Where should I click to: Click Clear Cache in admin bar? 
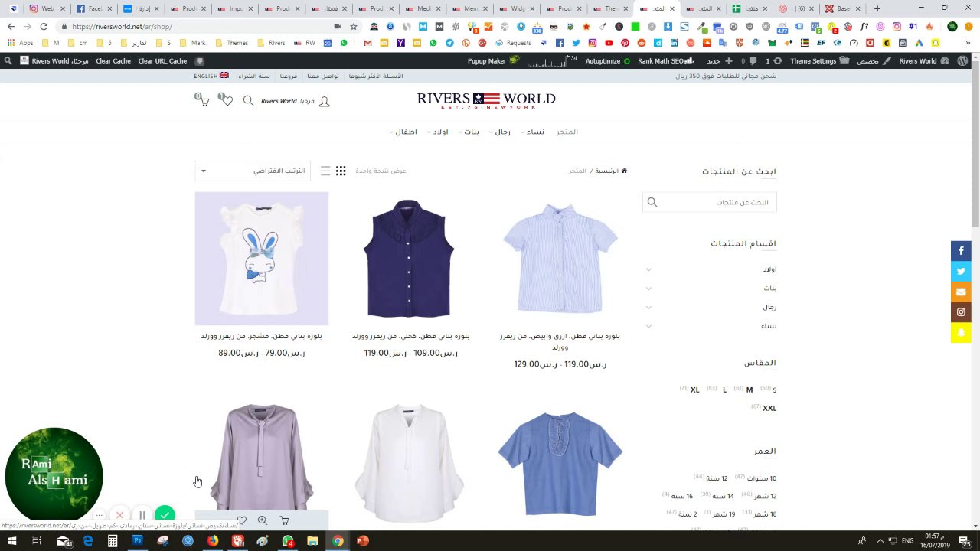[x=113, y=60]
